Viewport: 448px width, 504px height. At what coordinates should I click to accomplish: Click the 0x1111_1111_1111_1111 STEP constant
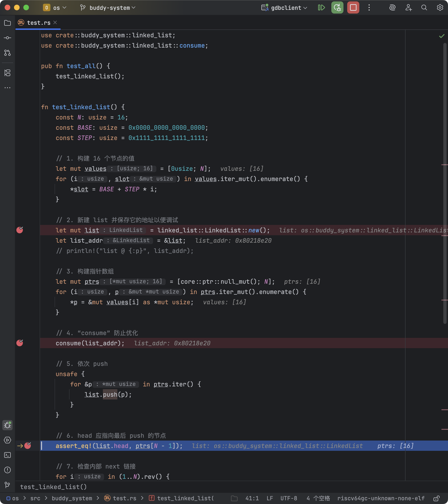(x=167, y=138)
